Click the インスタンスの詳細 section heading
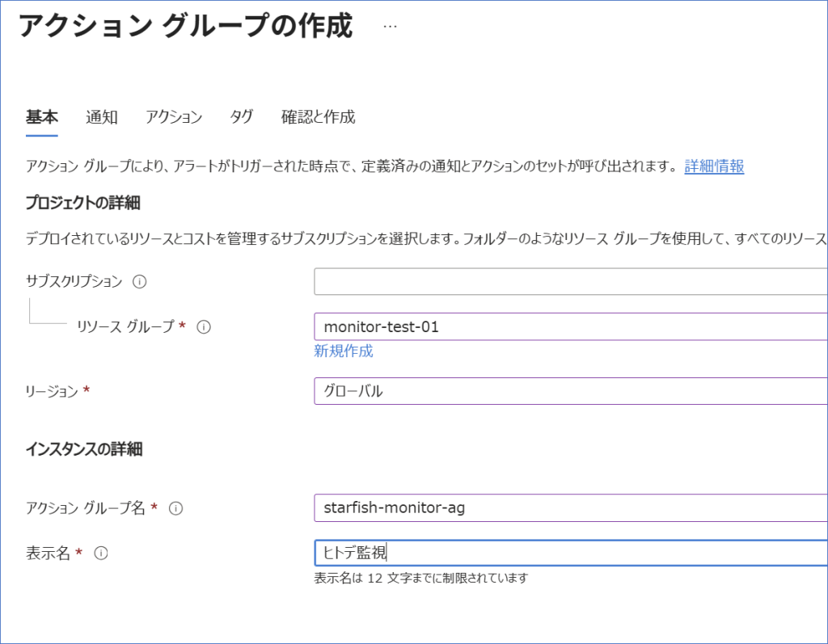 84,449
